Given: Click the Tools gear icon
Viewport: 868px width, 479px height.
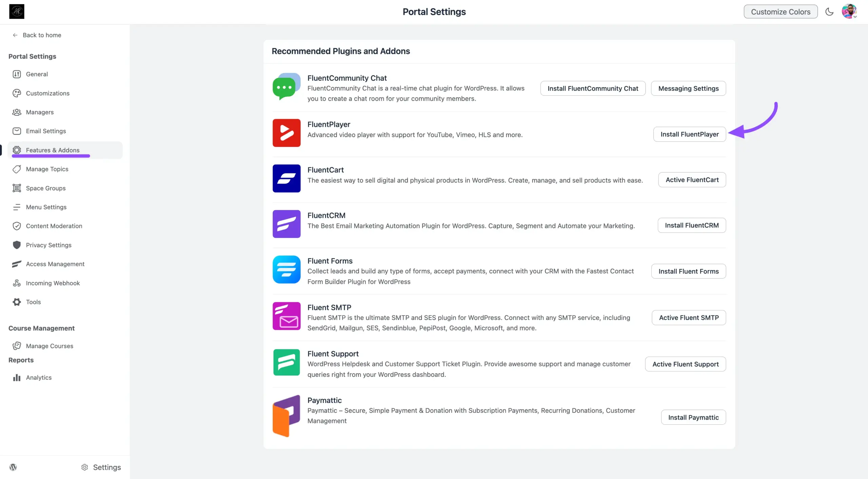Looking at the screenshot, I should [17, 302].
